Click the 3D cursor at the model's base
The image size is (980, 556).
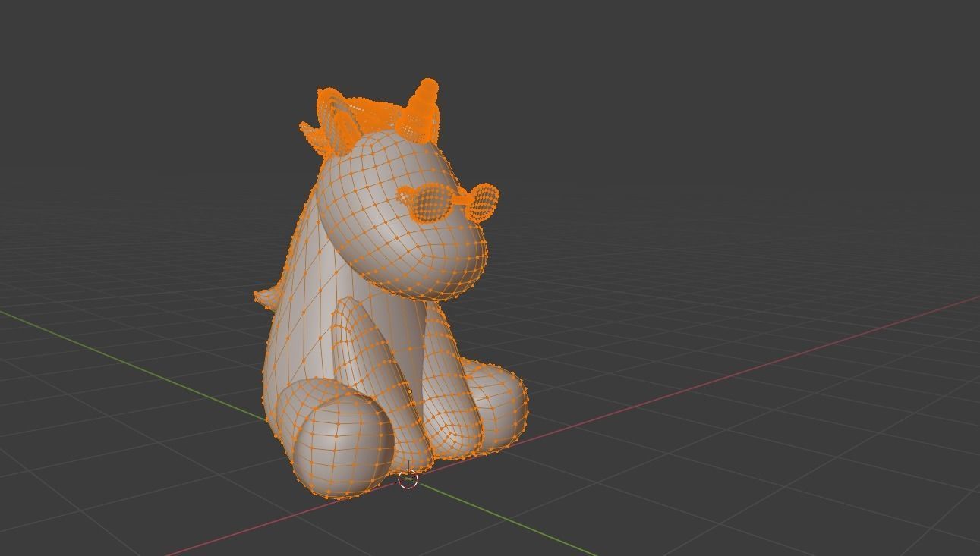(x=408, y=479)
